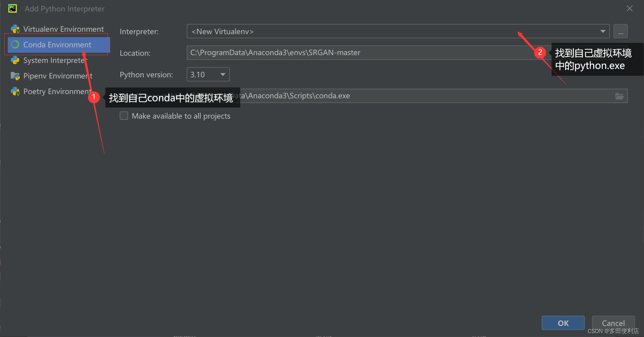Click the Conda Environment green circle icon
Image resolution: width=644 pixels, height=337 pixels.
pos(15,45)
